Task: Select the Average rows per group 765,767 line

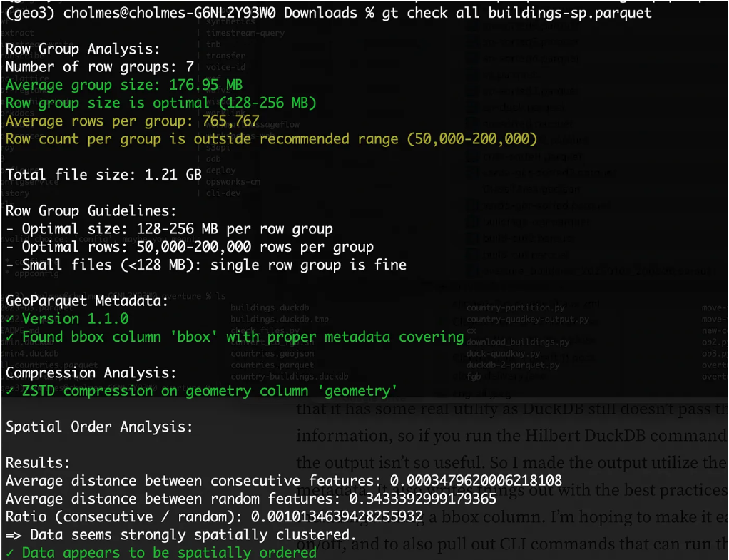Action: [132, 121]
